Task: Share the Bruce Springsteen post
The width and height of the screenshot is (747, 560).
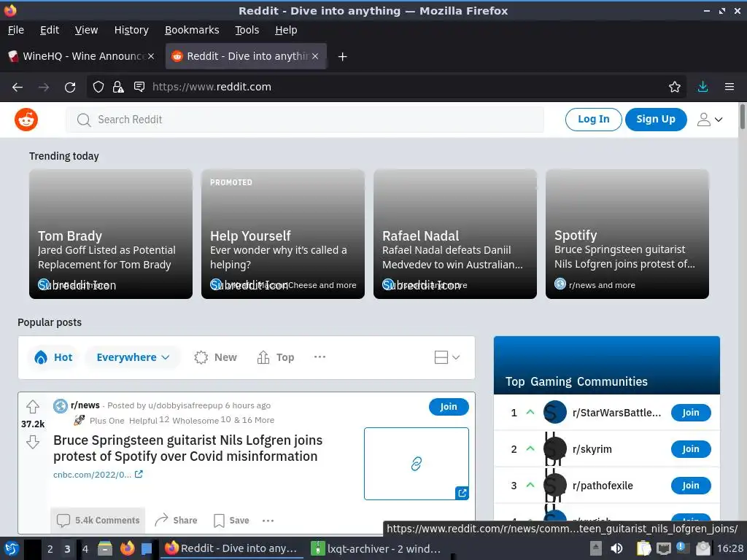Action: click(176, 521)
